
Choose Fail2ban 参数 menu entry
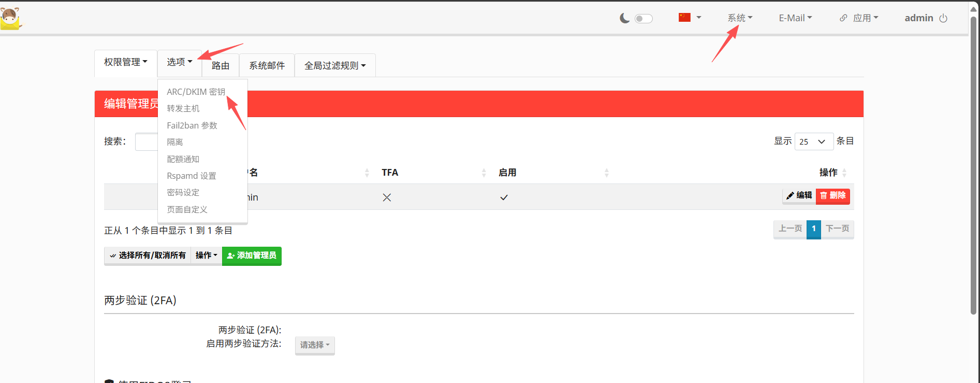click(192, 125)
